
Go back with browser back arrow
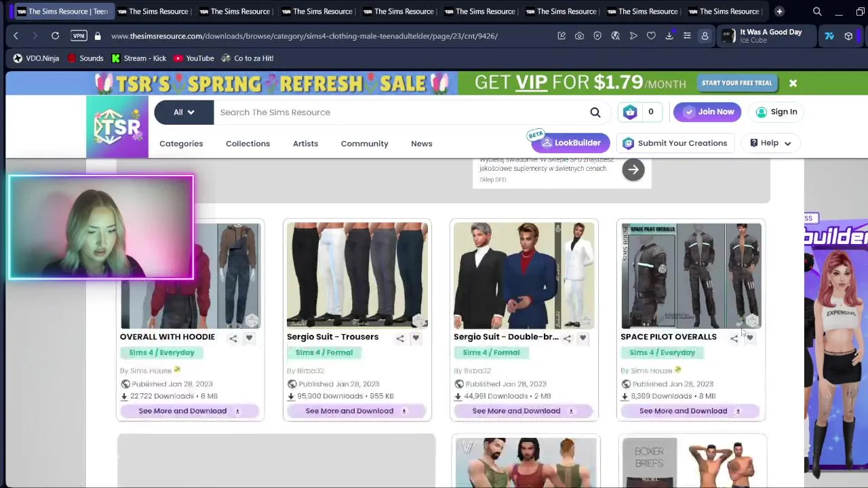click(x=16, y=36)
